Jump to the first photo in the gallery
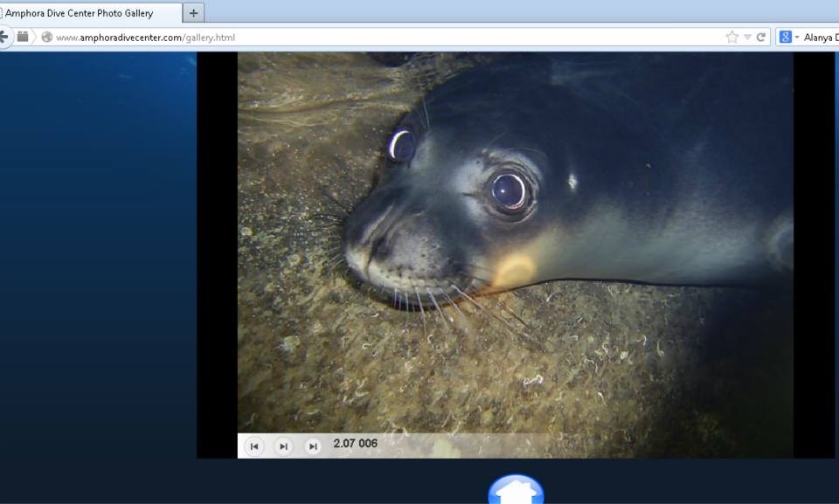 (254, 446)
